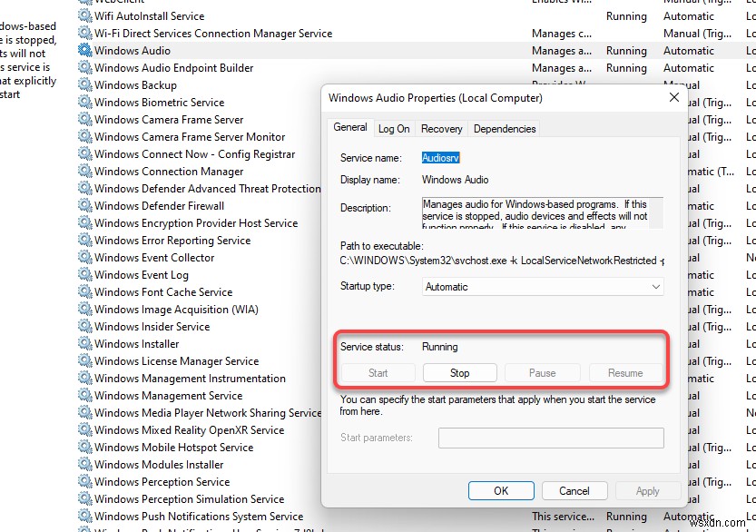
Task: Click gear icon beside Windows Event Log
Action: pyautogui.click(x=85, y=274)
